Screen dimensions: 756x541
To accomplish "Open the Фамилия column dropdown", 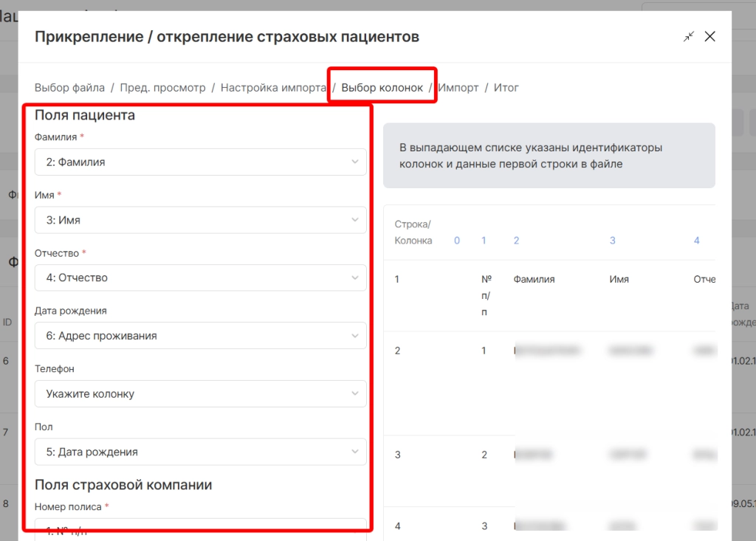I will coord(200,162).
